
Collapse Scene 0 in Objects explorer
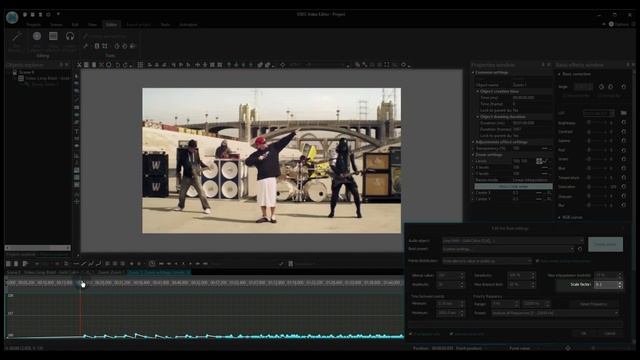tap(10, 72)
